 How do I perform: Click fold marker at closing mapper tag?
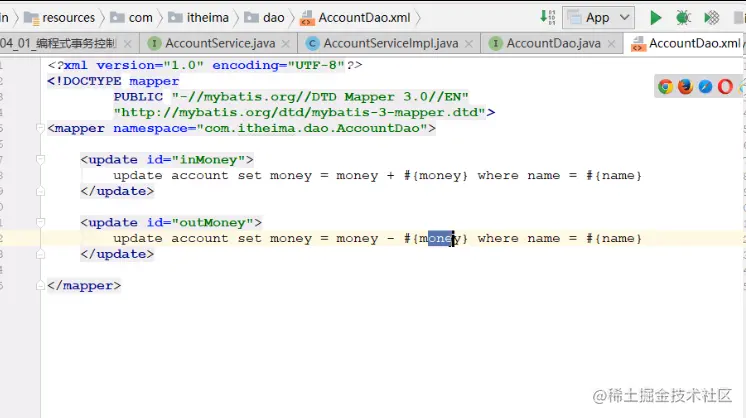[40, 285]
